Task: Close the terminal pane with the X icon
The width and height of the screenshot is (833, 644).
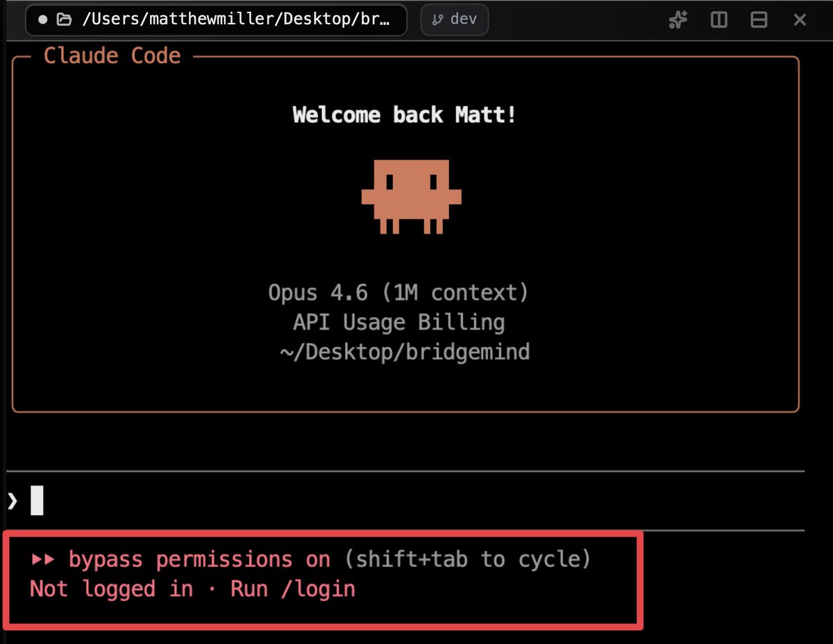Action: coord(800,20)
